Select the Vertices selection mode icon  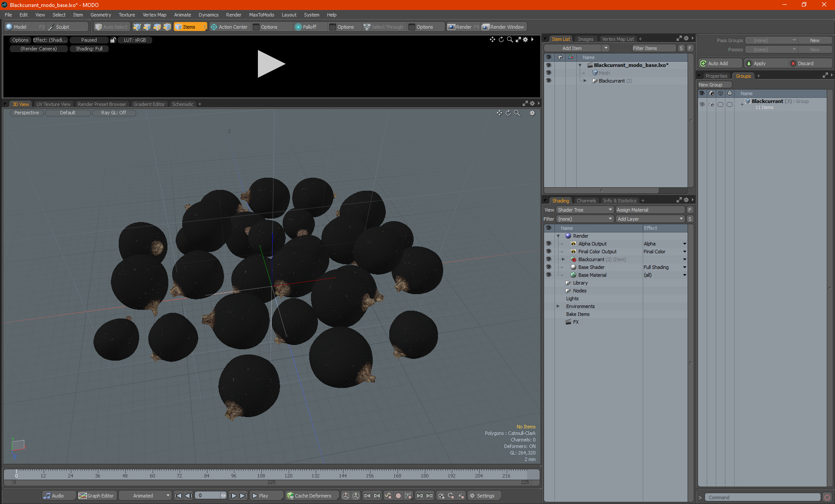coord(137,27)
